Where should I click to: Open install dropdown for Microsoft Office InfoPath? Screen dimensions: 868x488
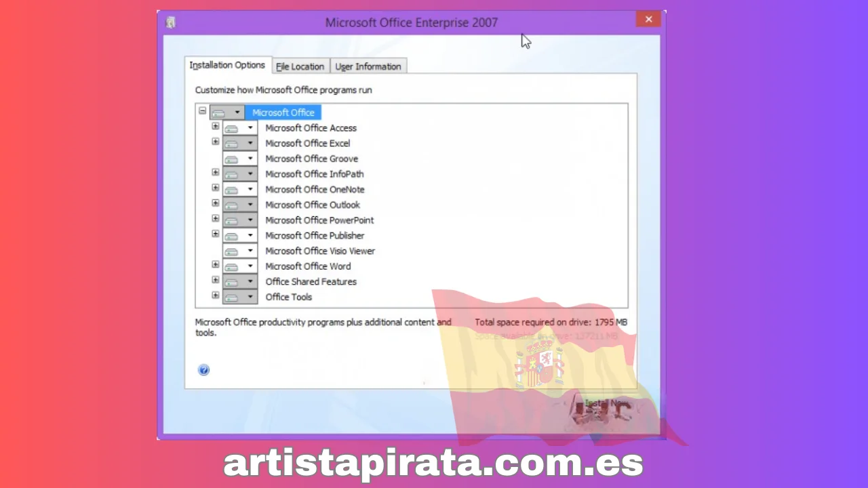pos(240,174)
